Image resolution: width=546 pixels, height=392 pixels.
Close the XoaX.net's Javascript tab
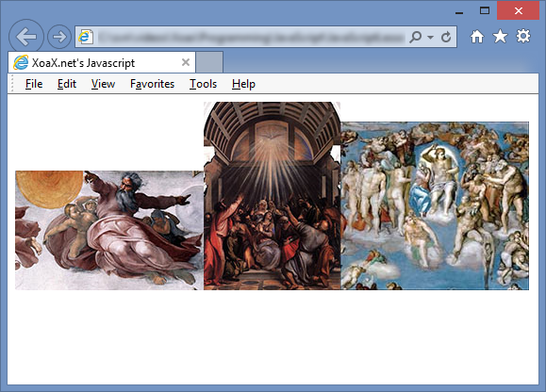(186, 62)
